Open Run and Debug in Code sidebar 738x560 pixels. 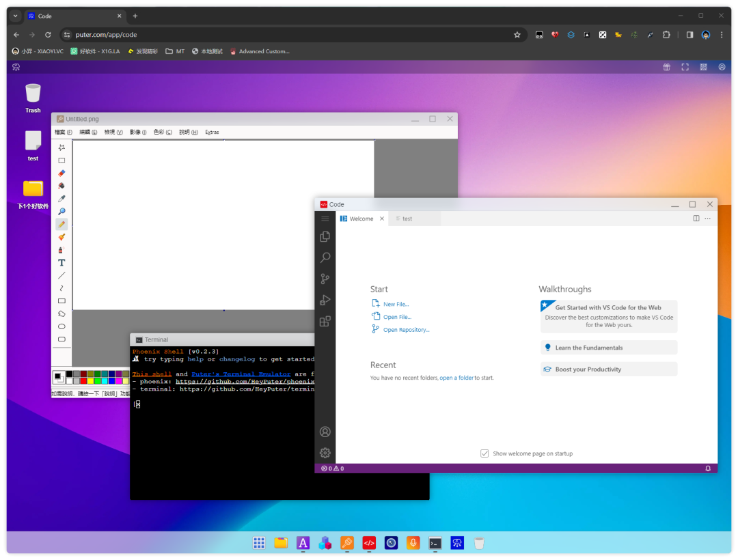click(x=325, y=300)
